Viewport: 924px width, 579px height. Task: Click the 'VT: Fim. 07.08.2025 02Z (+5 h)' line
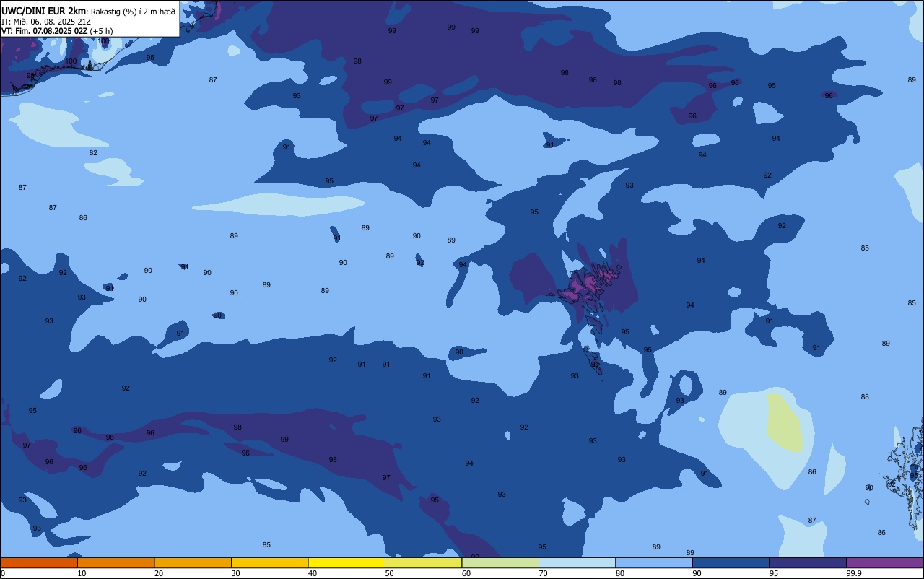coord(57,31)
